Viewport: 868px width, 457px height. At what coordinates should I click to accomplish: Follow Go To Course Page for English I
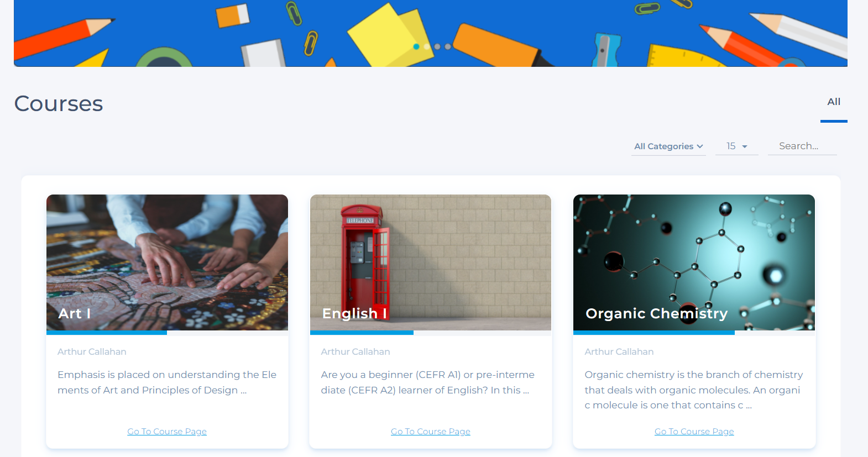(431, 432)
